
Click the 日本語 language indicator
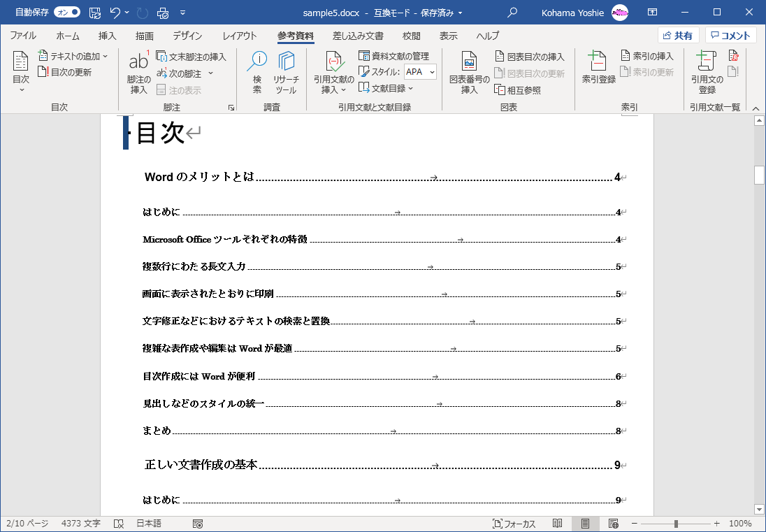point(149,524)
